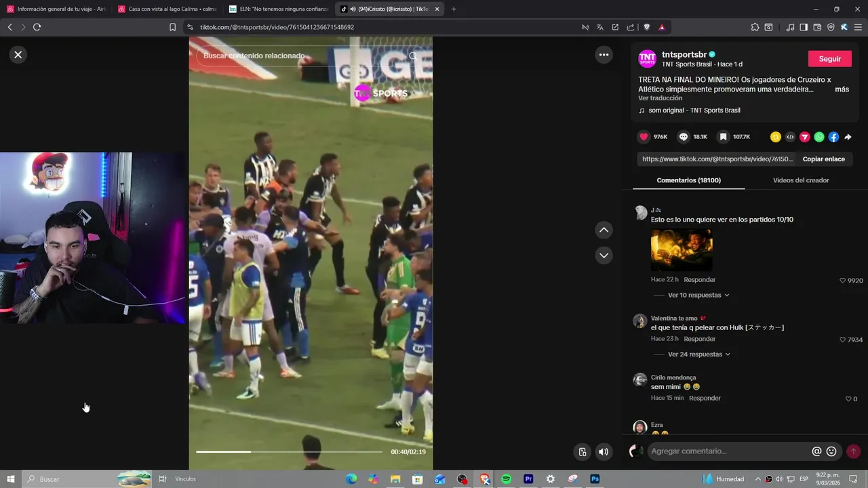868x488 pixels.
Task: Like the comment with 7934 likes
Action: coord(843,340)
